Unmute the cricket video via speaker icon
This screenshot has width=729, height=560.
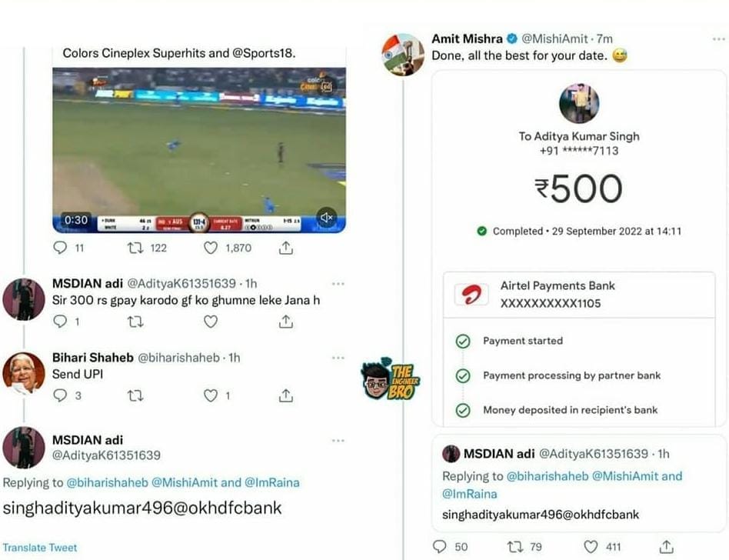[327, 218]
